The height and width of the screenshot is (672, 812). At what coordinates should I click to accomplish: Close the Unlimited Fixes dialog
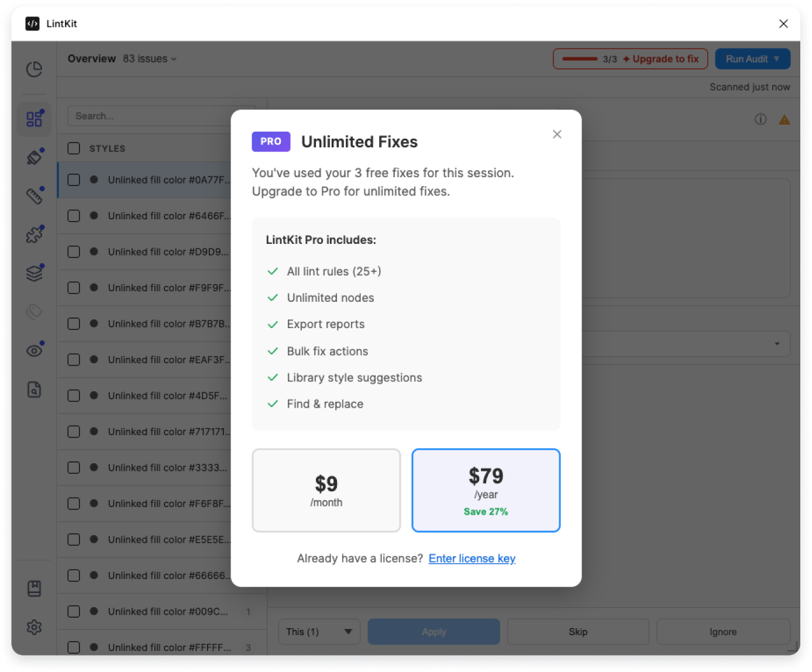pos(557,135)
